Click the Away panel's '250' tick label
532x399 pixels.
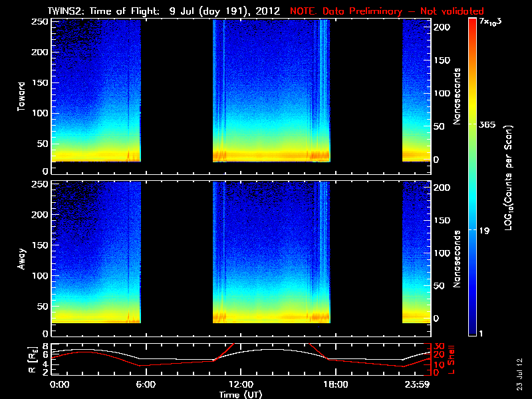[40, 184]
